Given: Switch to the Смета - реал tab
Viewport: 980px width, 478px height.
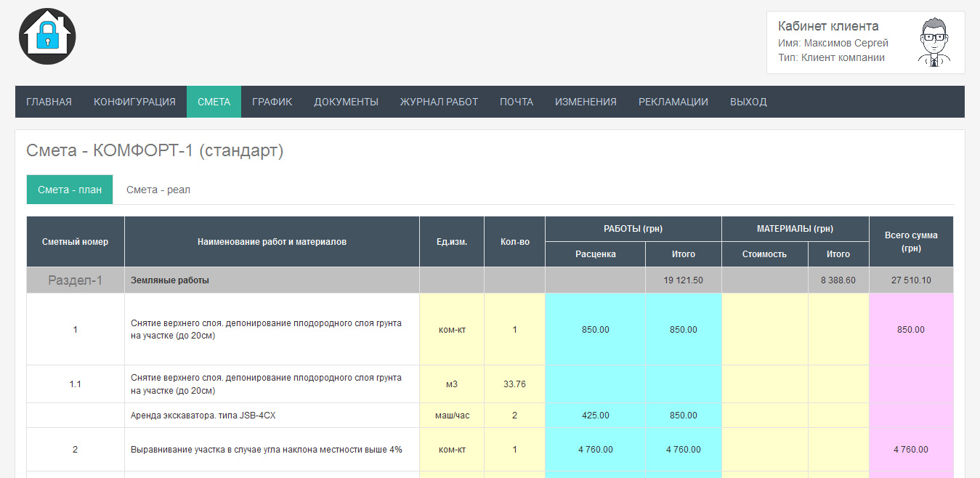Looking at the screenshot, I should click(x=158, y=190).
